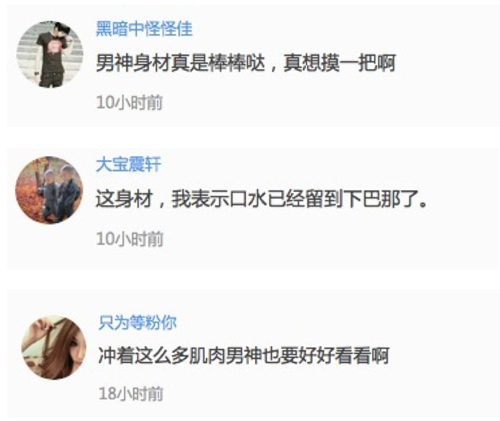Select comment starting with 这身材
Image resolution: width=500 pixels, height=421 pixels.
(261, 199)
